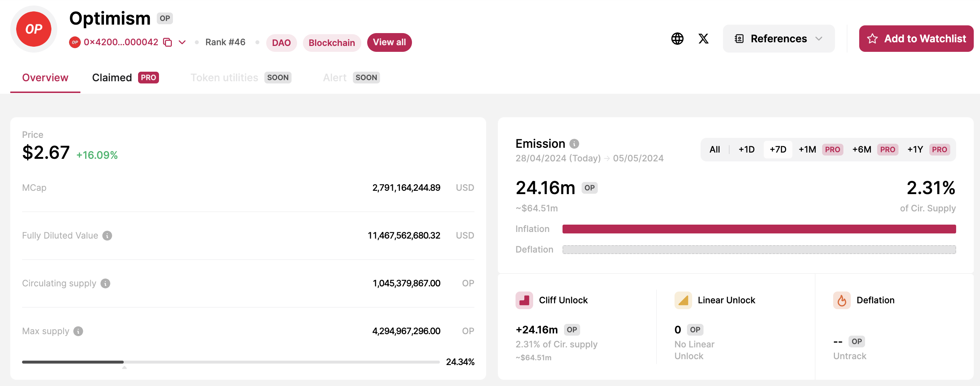Click the emission date range 28/04/2024 to 05/05/2024
Image resolution: width=980 pixels, height=386 pixels.
[589, 158]
